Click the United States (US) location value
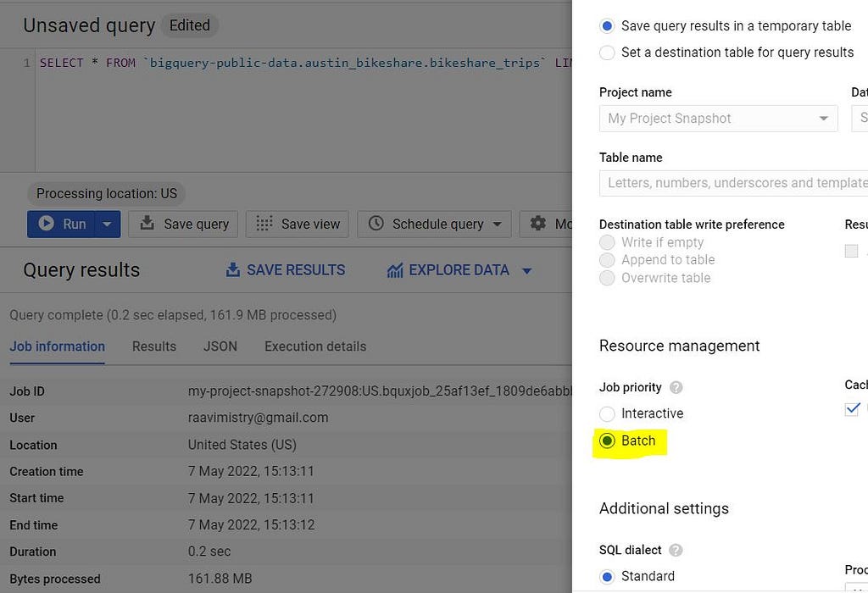 click(x=242, y=445)
